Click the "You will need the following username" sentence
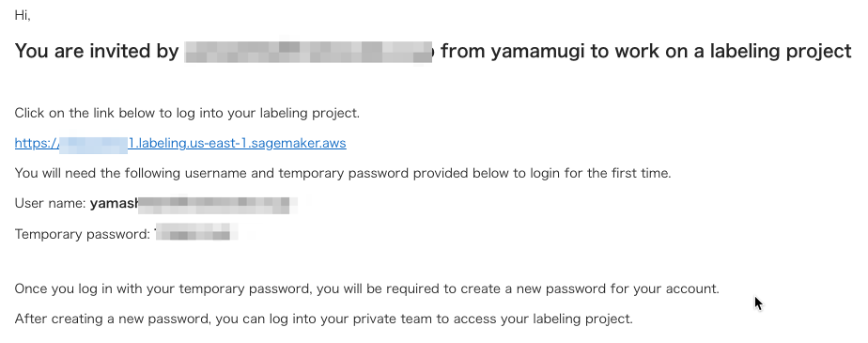 point(343,173)
